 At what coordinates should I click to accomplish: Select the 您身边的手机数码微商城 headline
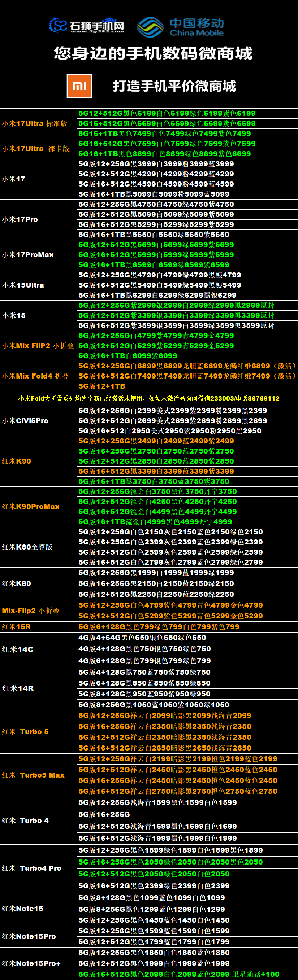click(x=153, y=53)
